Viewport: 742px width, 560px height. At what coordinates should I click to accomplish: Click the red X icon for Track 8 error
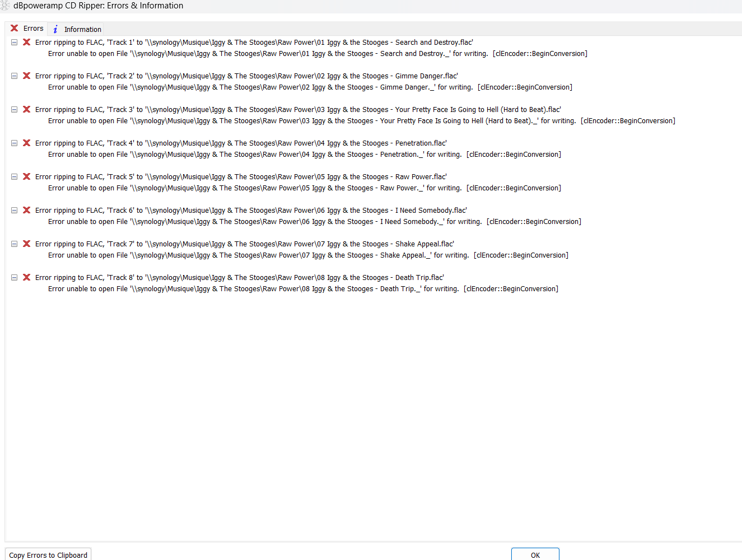point(26,278)
